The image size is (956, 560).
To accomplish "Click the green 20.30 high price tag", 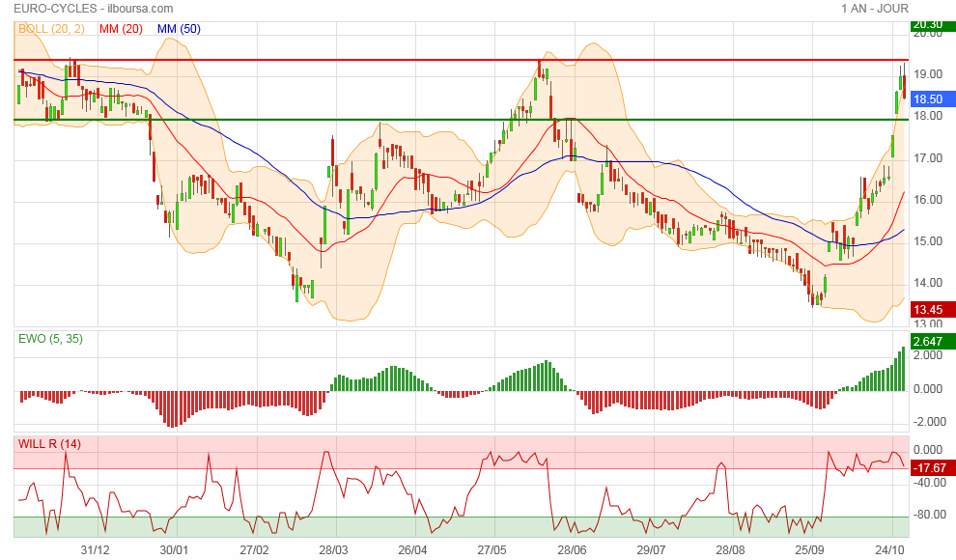I will tap(932, 24).
